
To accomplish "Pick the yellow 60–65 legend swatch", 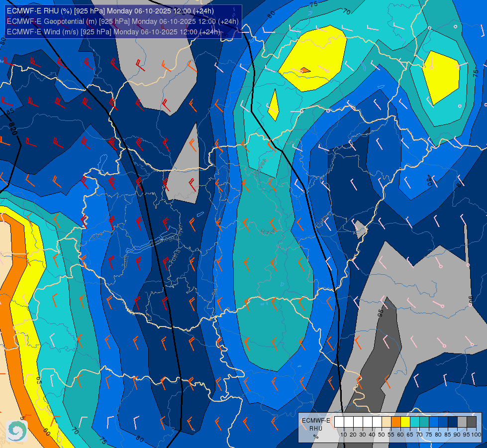I will point(405,422).
